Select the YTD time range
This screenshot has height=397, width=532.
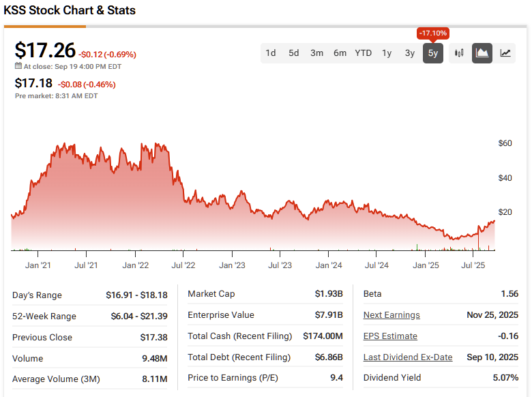point(364,53)
